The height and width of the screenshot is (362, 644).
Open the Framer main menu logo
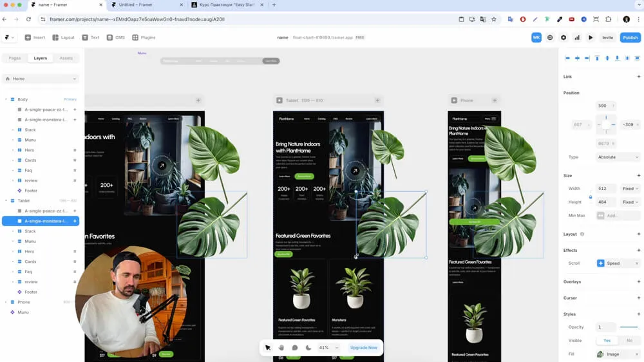(9, 37)
